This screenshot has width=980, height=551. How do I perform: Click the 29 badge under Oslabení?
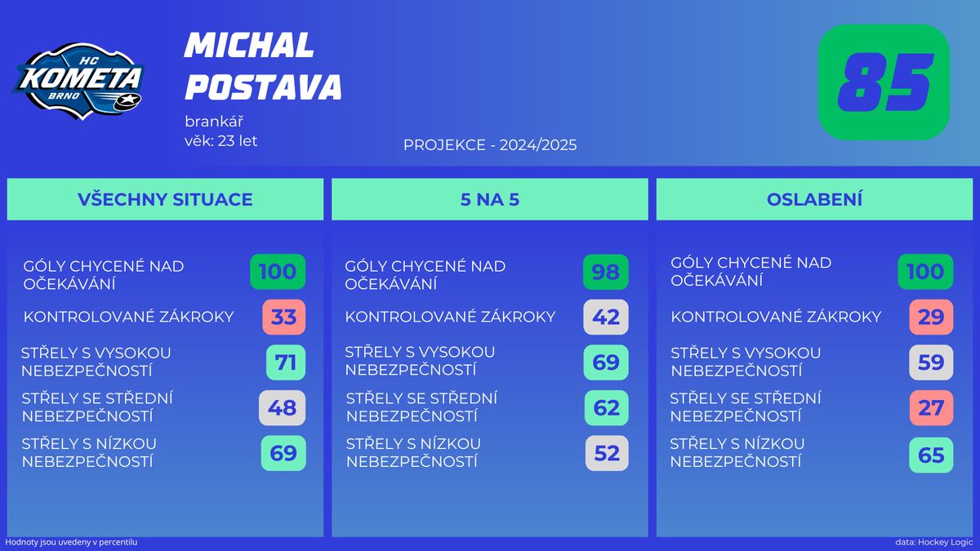pos(931,317)
